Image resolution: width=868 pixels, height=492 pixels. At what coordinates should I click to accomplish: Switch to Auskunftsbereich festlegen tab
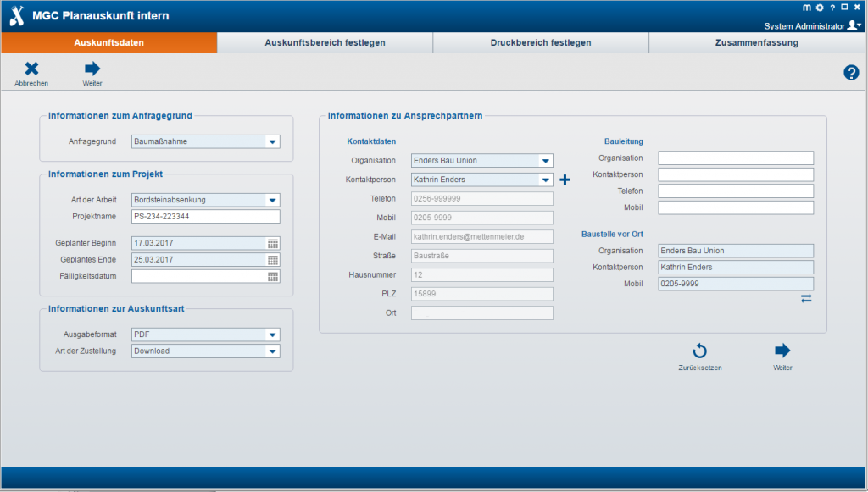click(x=325, y=42)
